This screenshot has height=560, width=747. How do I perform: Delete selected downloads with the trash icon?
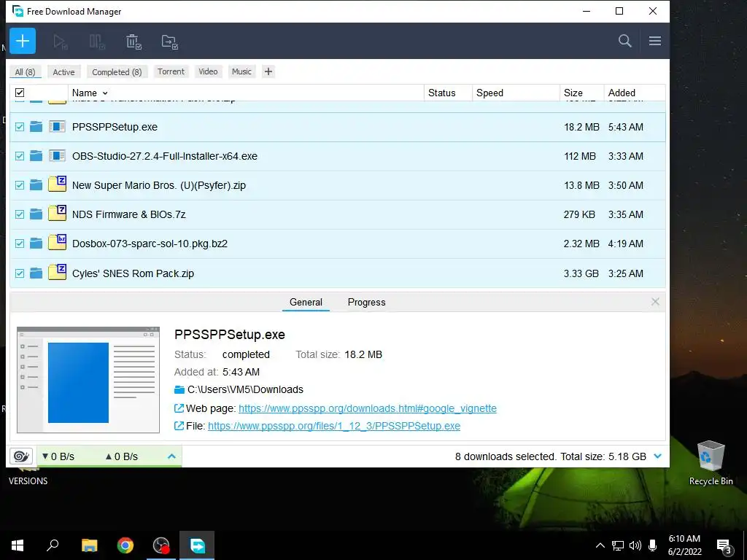[x=134, y=42]
